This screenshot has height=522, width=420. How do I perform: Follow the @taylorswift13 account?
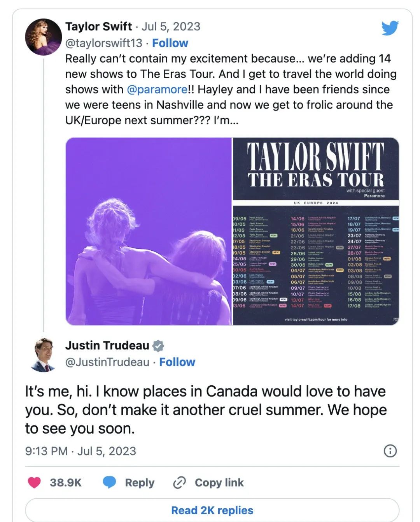pyautogui.click(x=170, y=43)
